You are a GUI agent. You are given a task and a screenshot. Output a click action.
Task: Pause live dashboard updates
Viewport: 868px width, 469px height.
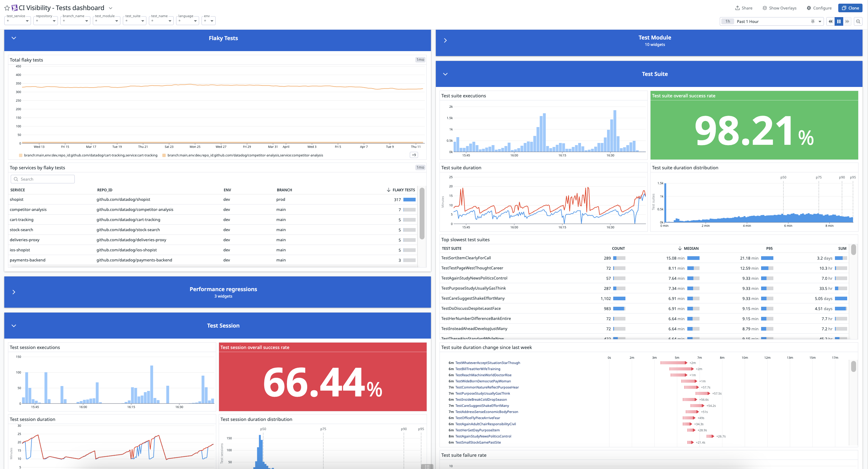[x=839, y=21]
